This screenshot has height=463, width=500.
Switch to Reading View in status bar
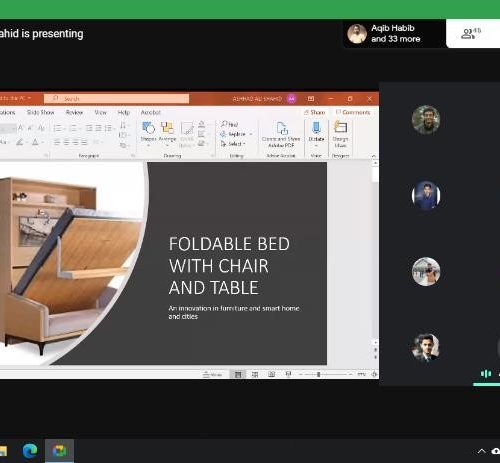(x=272, y=374)
